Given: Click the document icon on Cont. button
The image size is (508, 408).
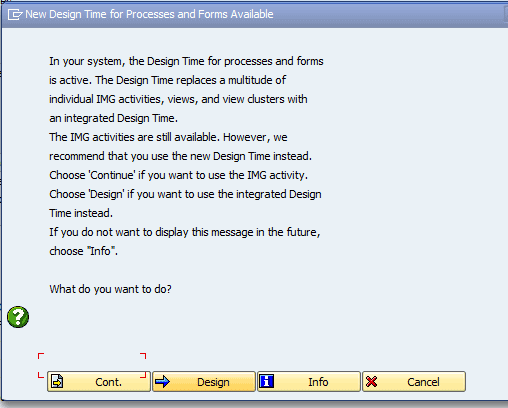Looking at the screenshot, I should [57, 381].
